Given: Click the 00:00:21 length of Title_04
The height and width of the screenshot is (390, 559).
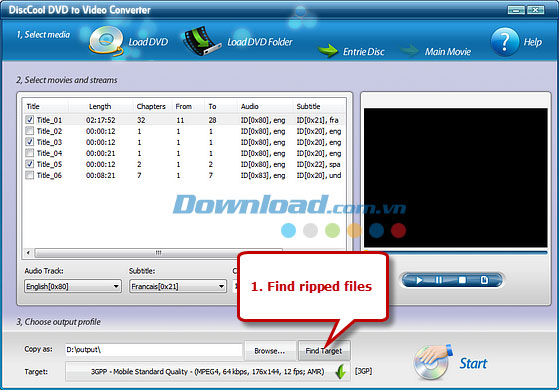Looking at the screenshot, I should (x=101, y=153).
